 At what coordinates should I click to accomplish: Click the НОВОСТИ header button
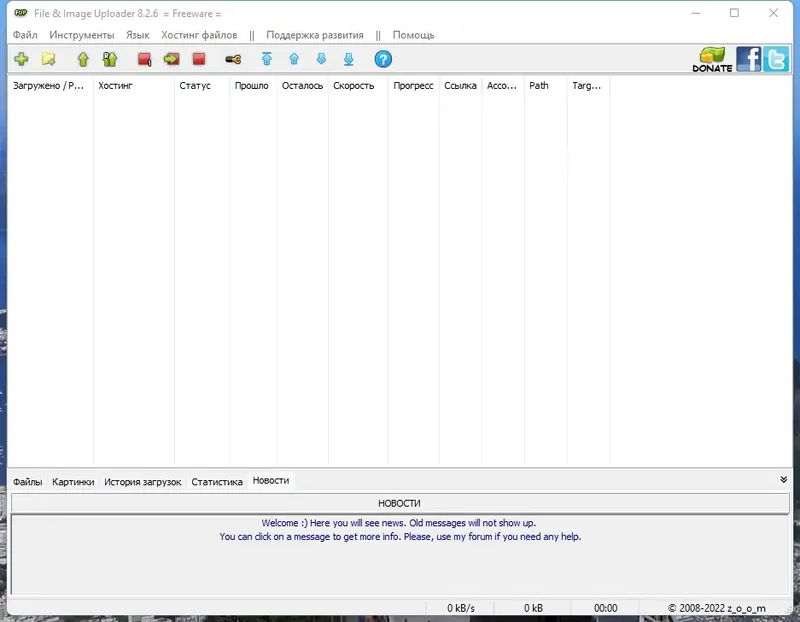pos(400,503)
